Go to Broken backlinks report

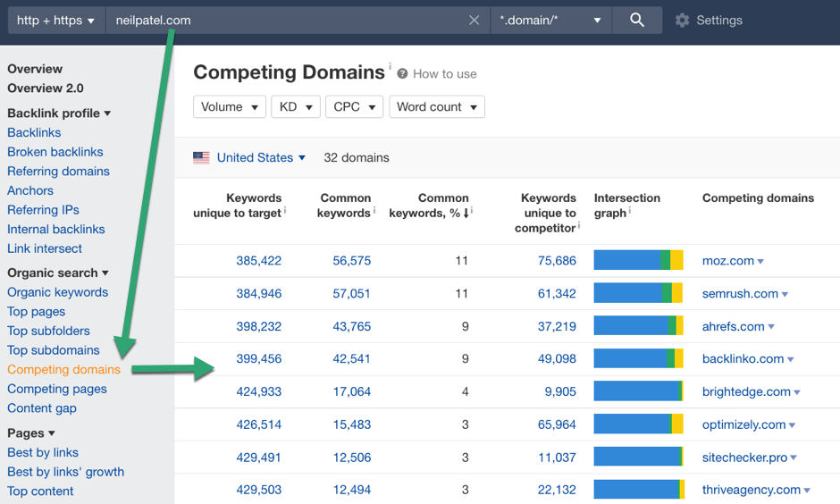55,152
